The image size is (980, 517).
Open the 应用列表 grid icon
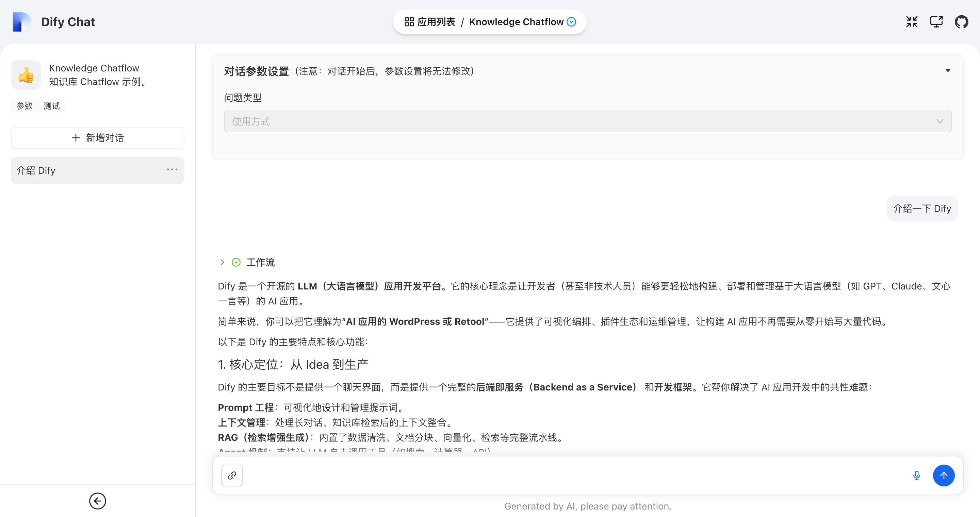409,22
